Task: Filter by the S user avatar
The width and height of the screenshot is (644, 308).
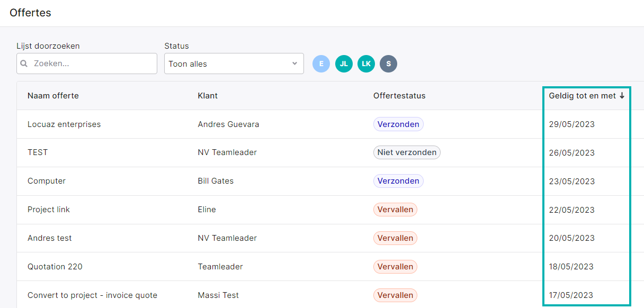Action: 388,64
